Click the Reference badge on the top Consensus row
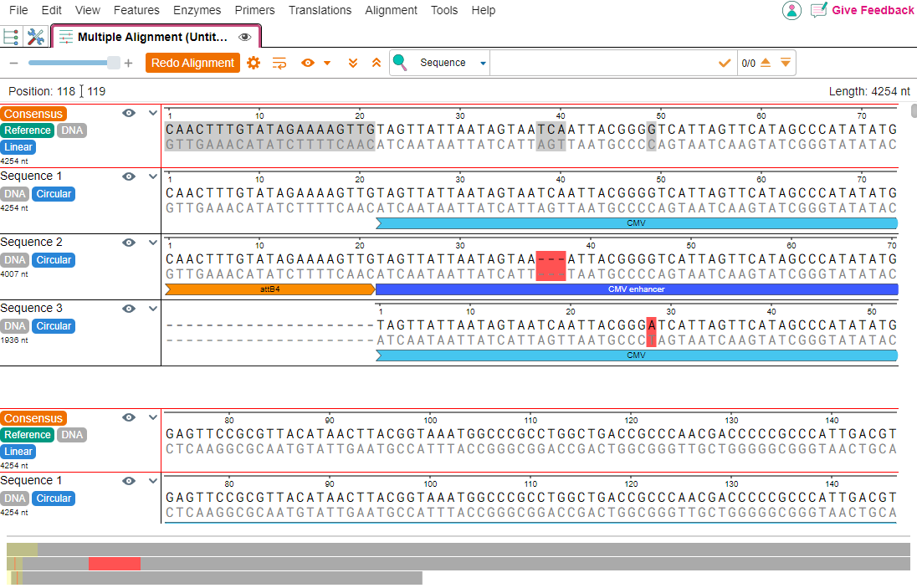 pyautogui.click(x=28, y=130)
